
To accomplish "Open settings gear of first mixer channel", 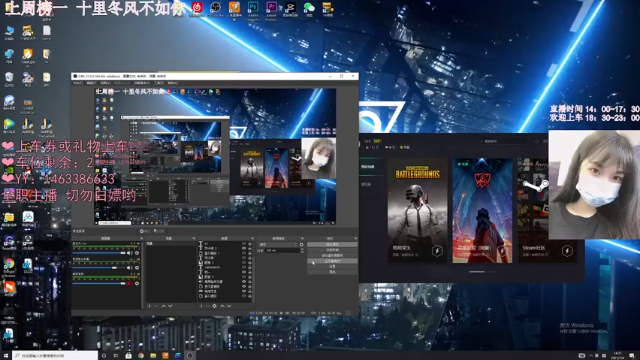I will tap(137, 253).
